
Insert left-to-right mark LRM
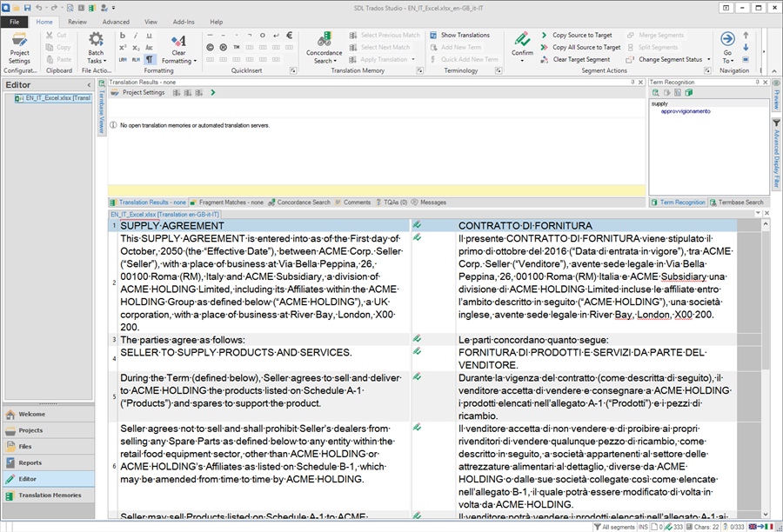point(123,59)
